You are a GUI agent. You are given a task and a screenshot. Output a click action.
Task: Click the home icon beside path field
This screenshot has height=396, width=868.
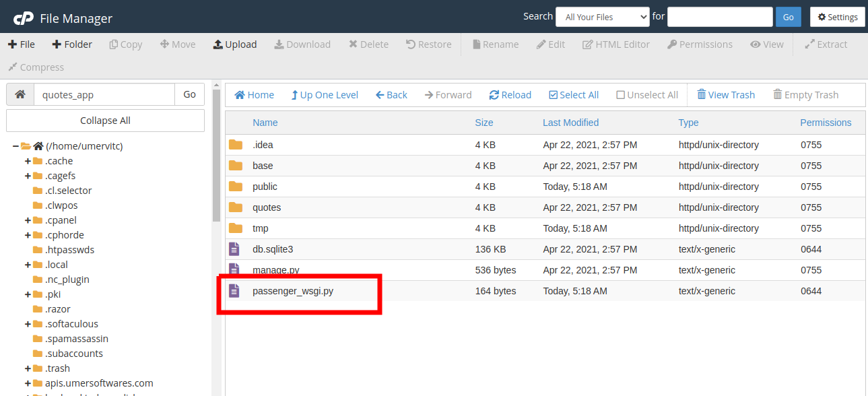coord(20,95)
